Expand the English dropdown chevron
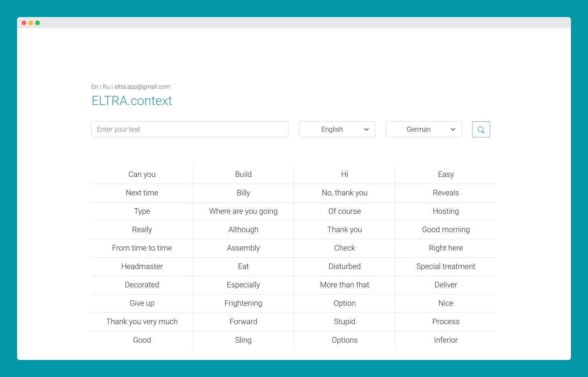This screenshot has width=588, height=377. (x=366, y=129)
